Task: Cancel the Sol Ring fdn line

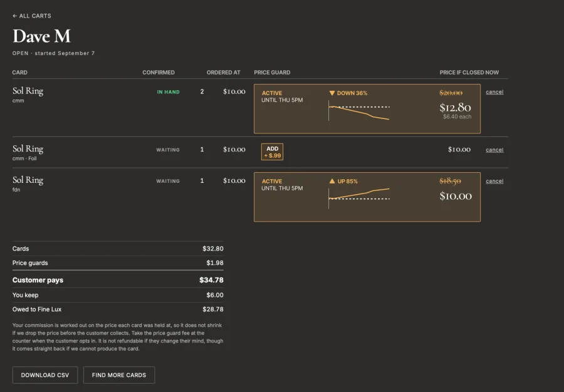Action: point(494,181)
